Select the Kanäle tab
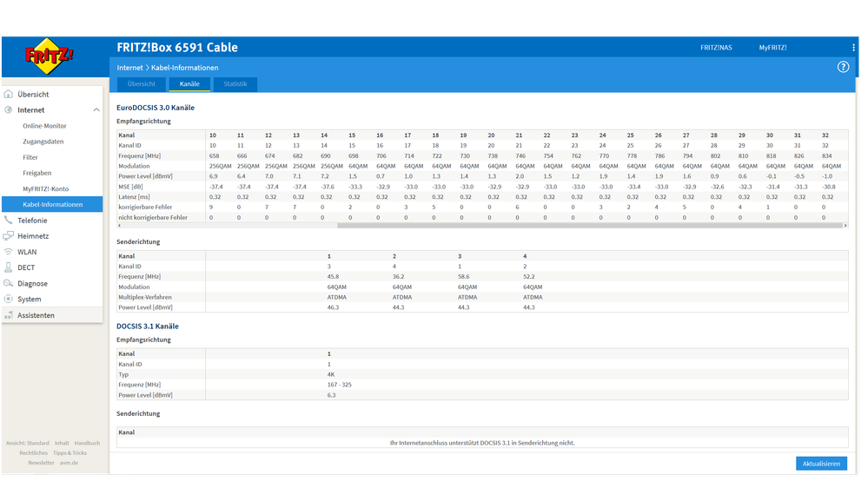 coord(189,84)
